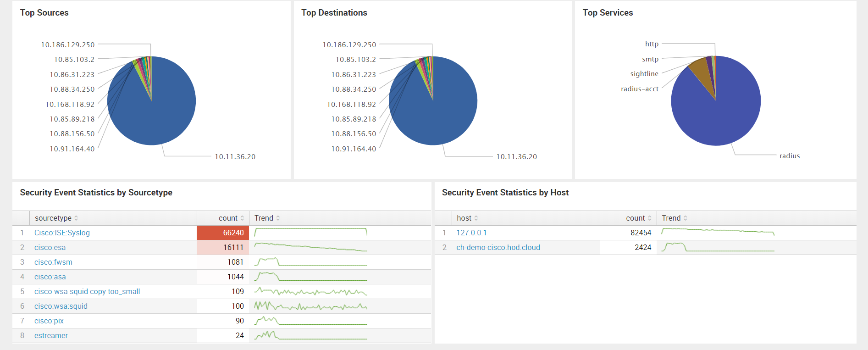Screen dimensions: 868x350
Task: Click the 10.186.129.250 label in Top Sources
Action: (68, 45)
